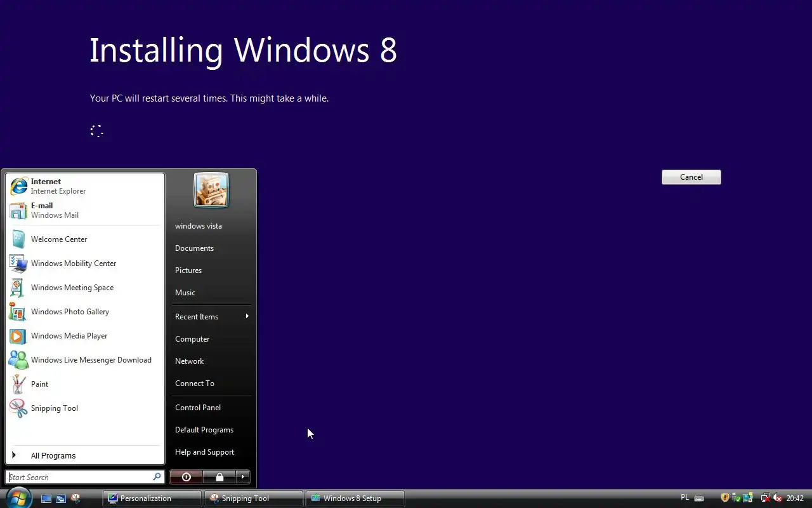Launch Paint from the Start menu

click(x=85, y=384)
